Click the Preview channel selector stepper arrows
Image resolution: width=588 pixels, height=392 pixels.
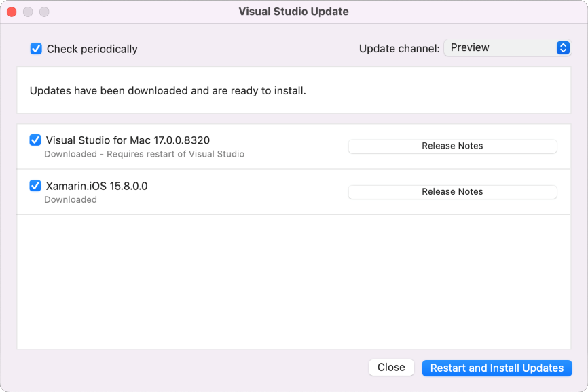tap(562, 47)
